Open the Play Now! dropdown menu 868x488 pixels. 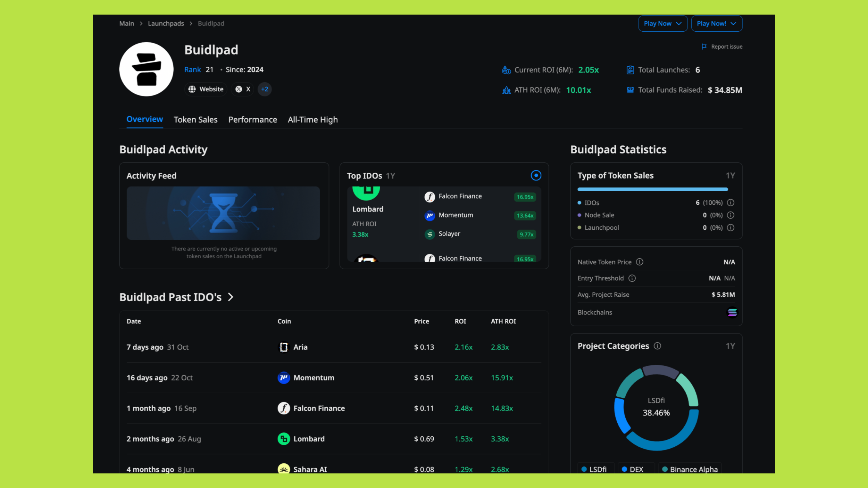716,24
